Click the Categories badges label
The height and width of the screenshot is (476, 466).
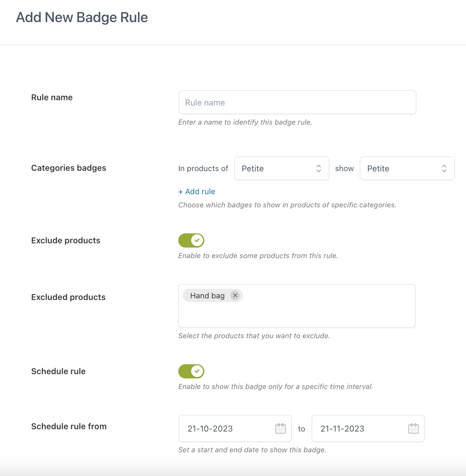(x=69, y=168)
